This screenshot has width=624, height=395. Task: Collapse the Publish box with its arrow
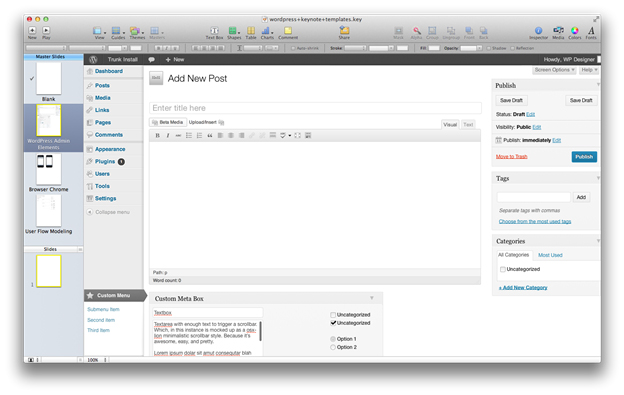pyautogui.click(x=598, y=85)
